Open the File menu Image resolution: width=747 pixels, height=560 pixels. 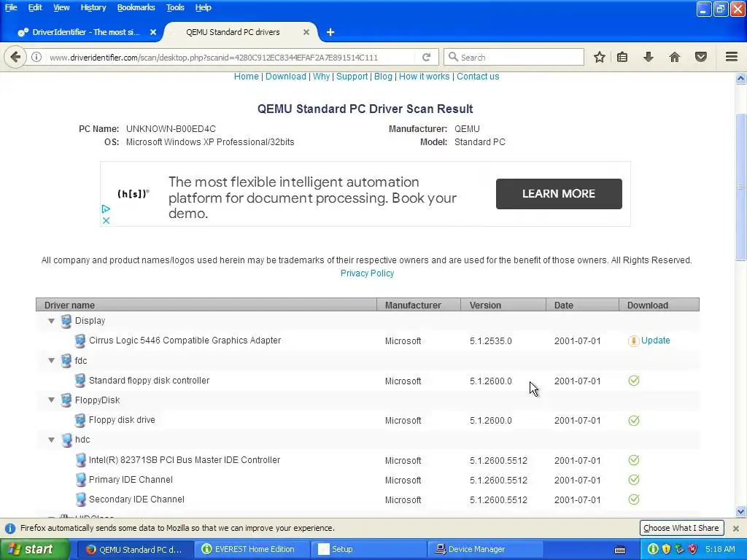tap(11, 7)
